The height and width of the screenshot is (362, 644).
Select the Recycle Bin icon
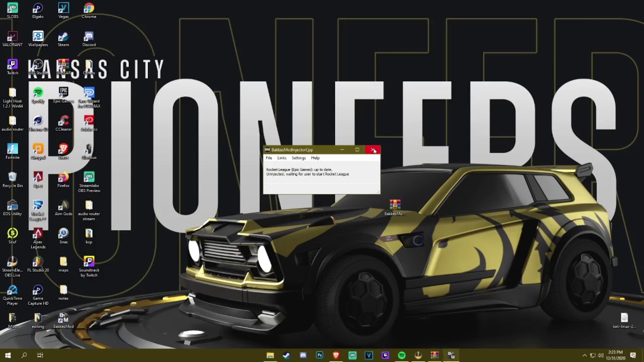(x=13, y=179)
